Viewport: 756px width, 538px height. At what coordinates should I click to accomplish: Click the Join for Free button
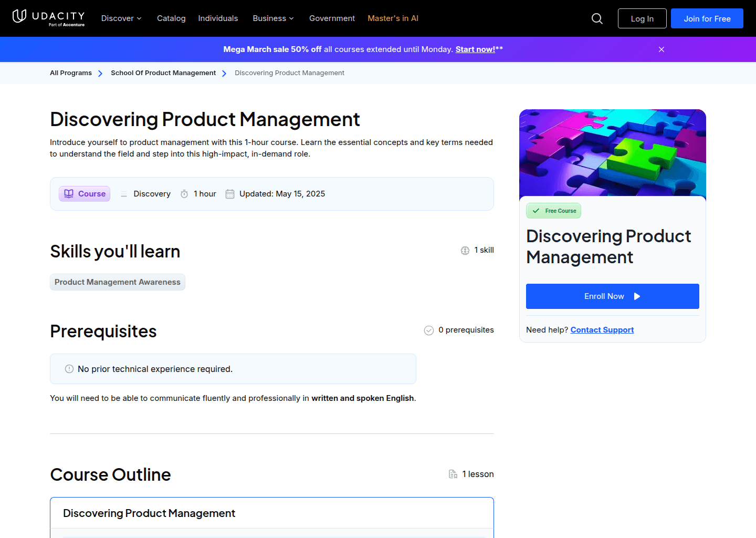point(707,18)
